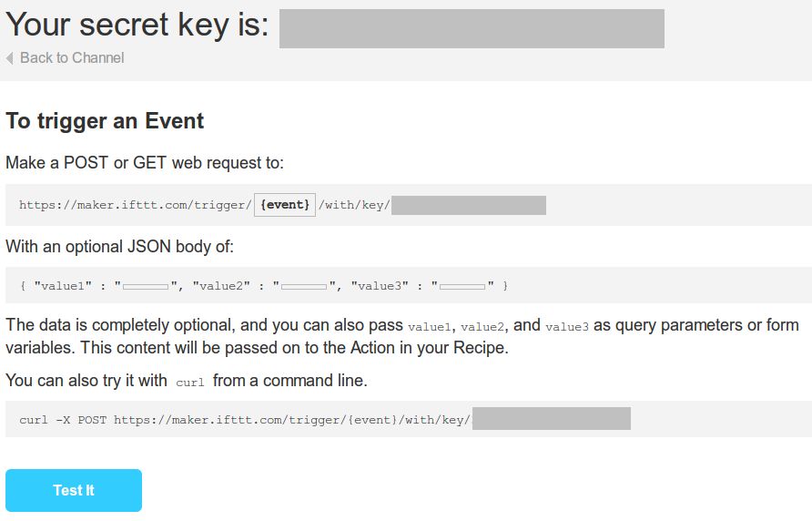
Task: Focus the value1 JSON input box
Action: coord(146,287)
